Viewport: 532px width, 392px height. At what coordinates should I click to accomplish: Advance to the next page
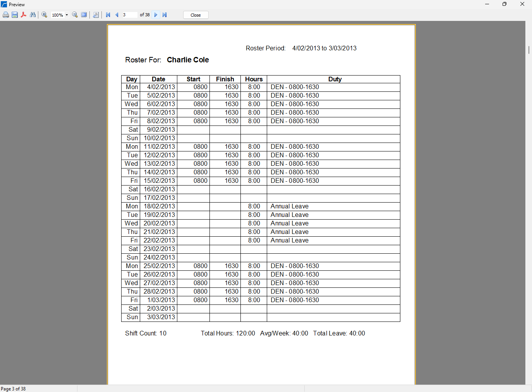(156, 15)
